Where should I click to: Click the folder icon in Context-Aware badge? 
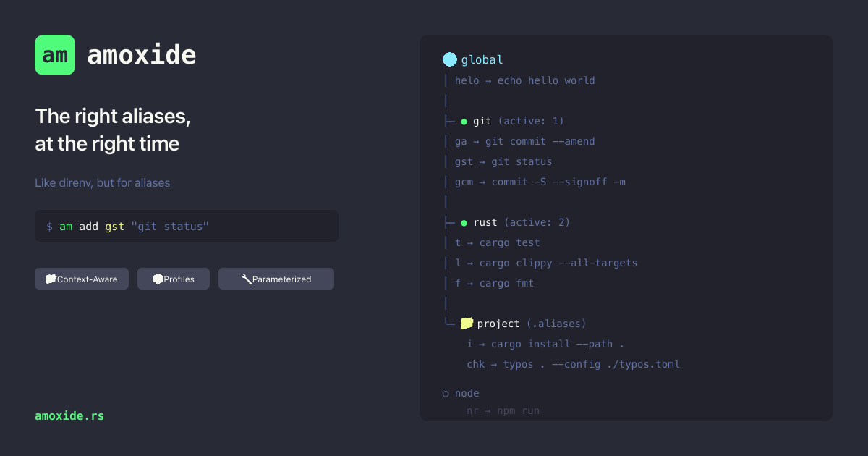51,279
